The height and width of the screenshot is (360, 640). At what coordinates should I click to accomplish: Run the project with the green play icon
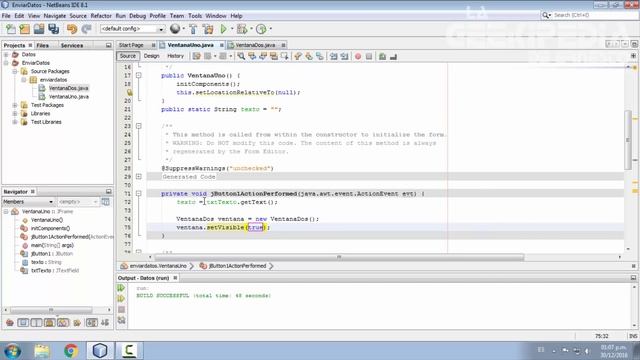point(223,29)
